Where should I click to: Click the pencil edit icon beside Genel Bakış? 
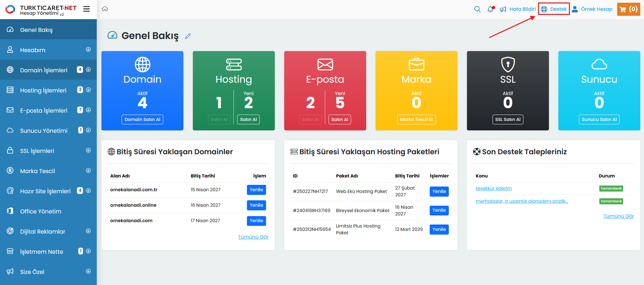(x=188, y=36)
